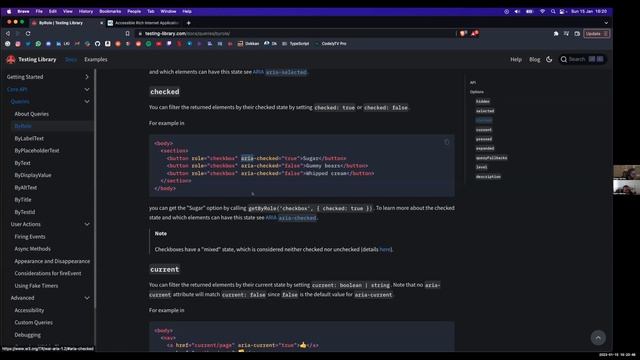Collapse the Advanced sidebar chevron
This screenshot has height=360, width=640.
(x=87, y=298)
